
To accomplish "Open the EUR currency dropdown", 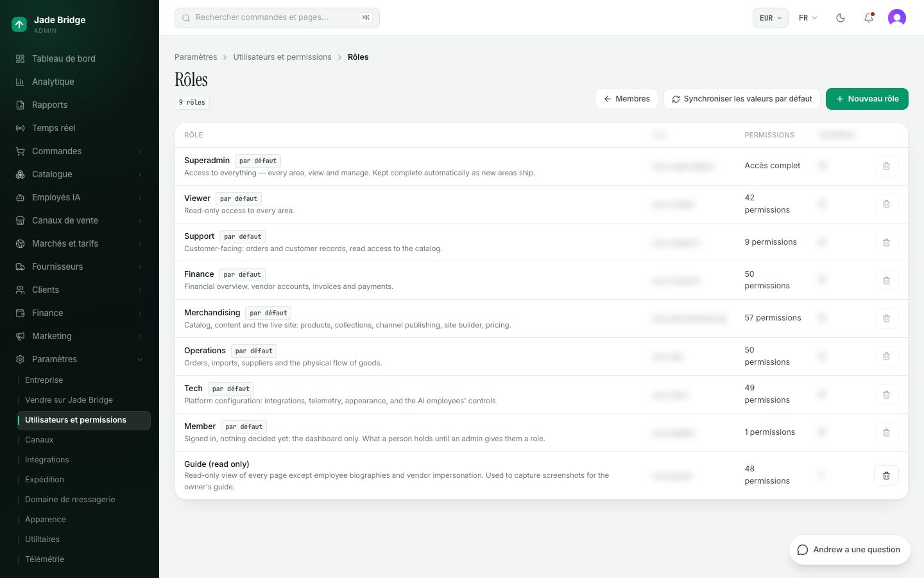I will point(770,18).
